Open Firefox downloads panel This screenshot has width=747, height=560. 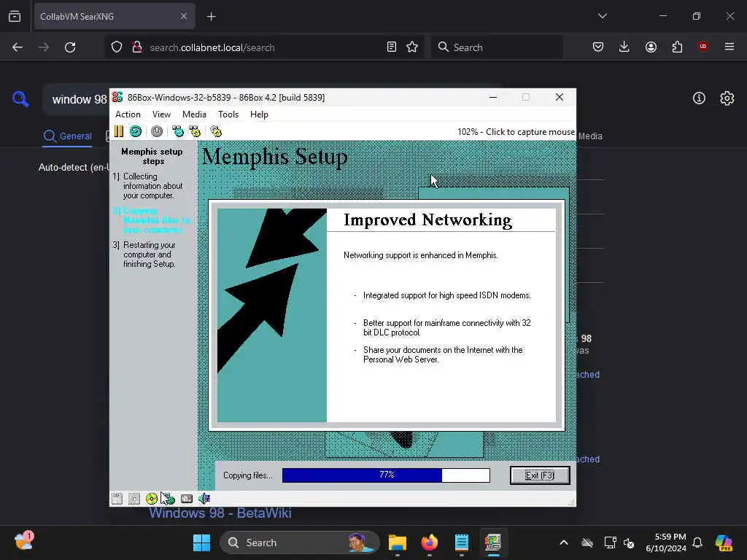(x=624, y=47)
